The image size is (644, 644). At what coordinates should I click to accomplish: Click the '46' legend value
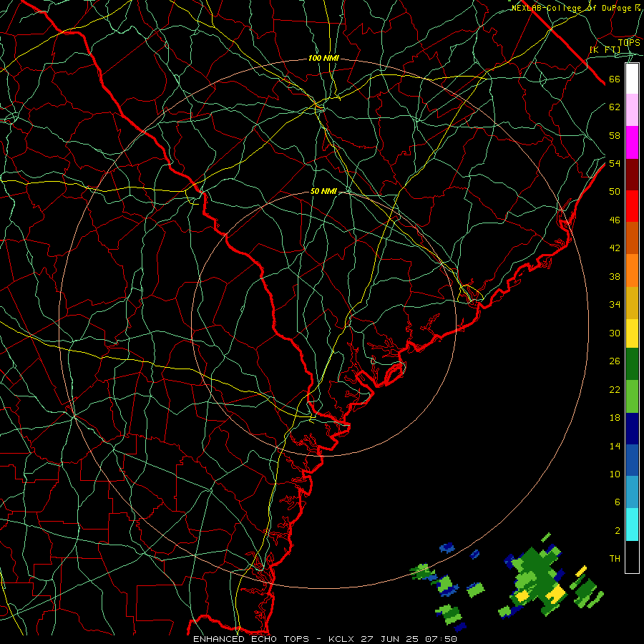tap(615, 220)
